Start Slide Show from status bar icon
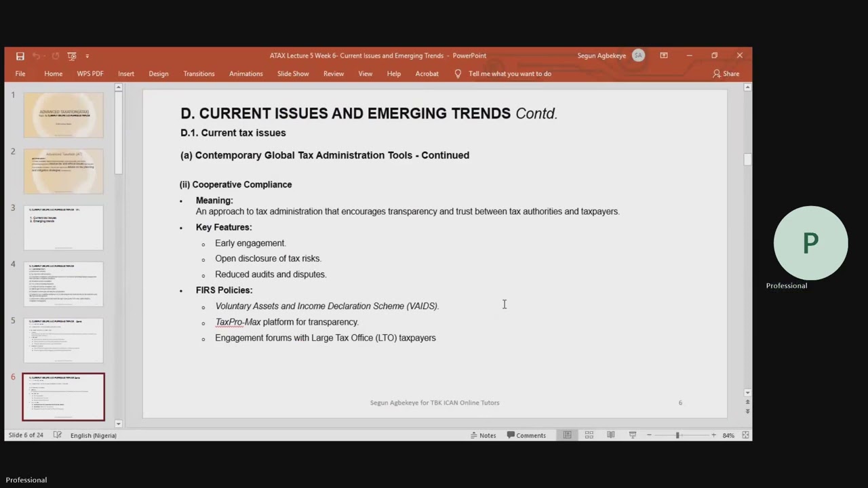Screen dimensions: 868x488 (x=633, y=435)
